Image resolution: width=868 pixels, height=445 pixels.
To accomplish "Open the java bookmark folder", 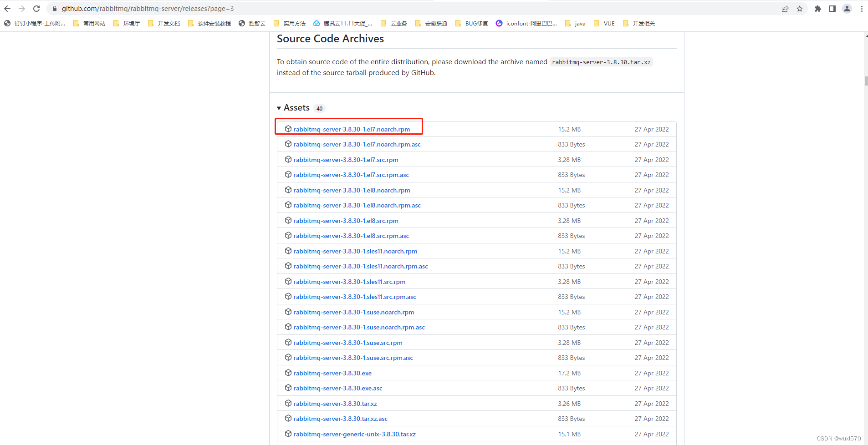I will pyautogui.click(x=575, y=23).
